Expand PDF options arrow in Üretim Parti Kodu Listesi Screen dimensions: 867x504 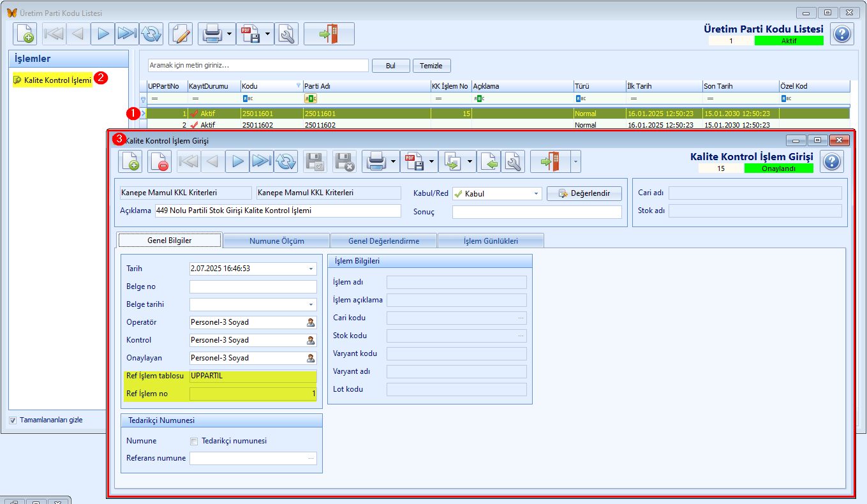pyautogui.click(x=267, y=34)
